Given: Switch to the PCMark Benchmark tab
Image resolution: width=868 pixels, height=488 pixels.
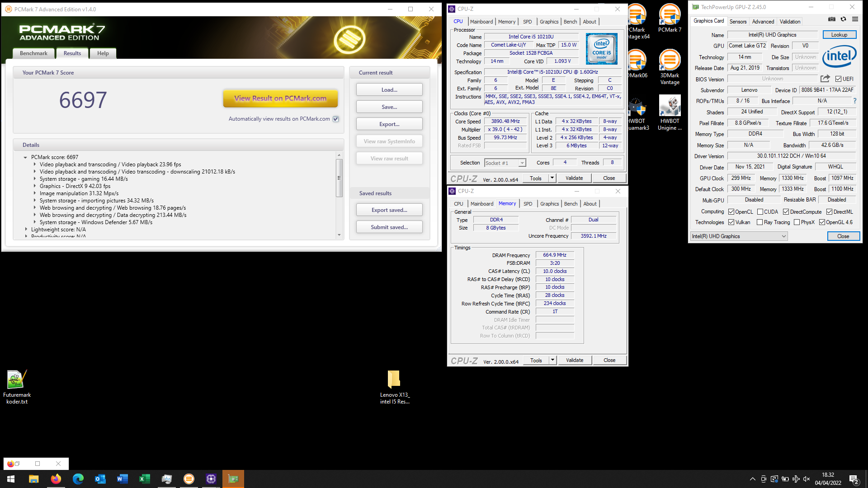Looking at the screenshot, I should click(x=33, y=53).
